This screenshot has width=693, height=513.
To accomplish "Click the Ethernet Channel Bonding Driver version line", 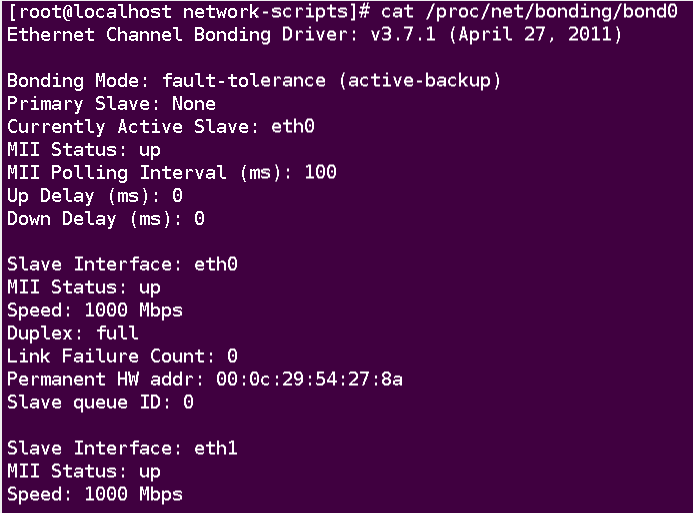I will [x=314, y=35].
